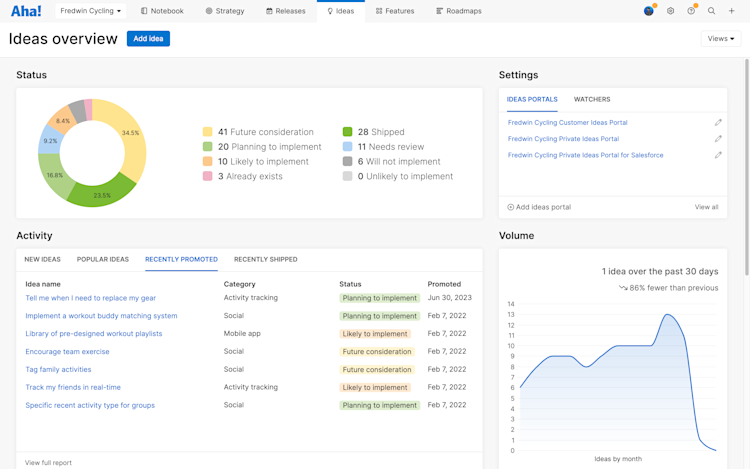Click the 16.8% donut chart segment
750x469 pixels.
55,175
